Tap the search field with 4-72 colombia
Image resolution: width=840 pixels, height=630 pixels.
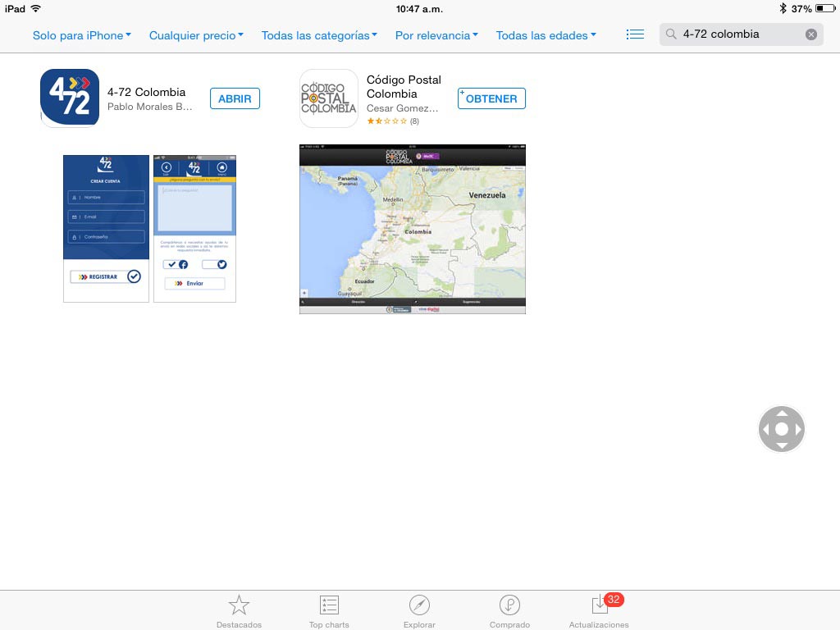tap(734, 34)
